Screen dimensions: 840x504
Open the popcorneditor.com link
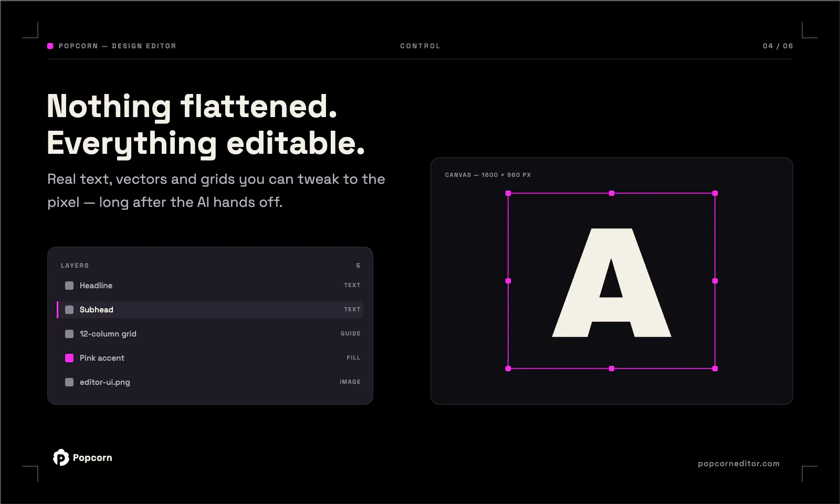[739, 464]
